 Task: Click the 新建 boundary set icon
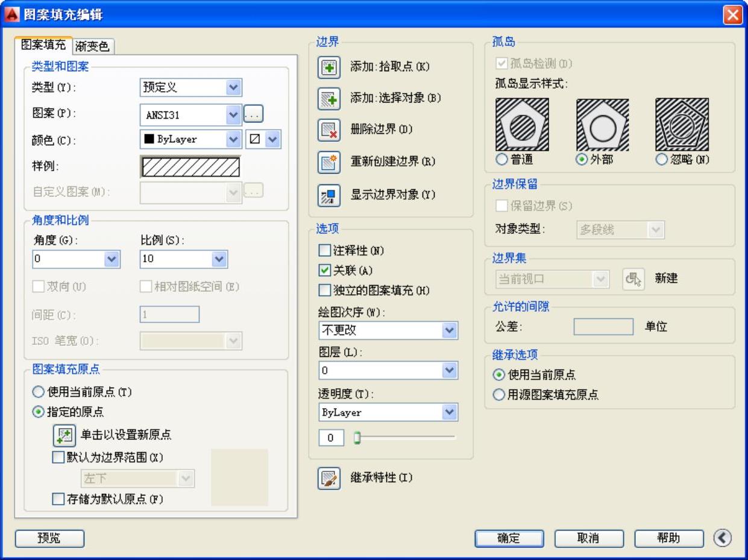click(x=633, y=279)
